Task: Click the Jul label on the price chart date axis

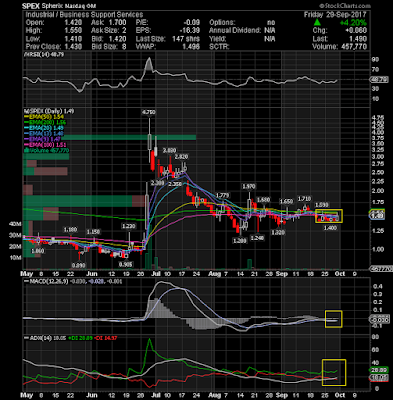Action: click(x=156, y=274)
